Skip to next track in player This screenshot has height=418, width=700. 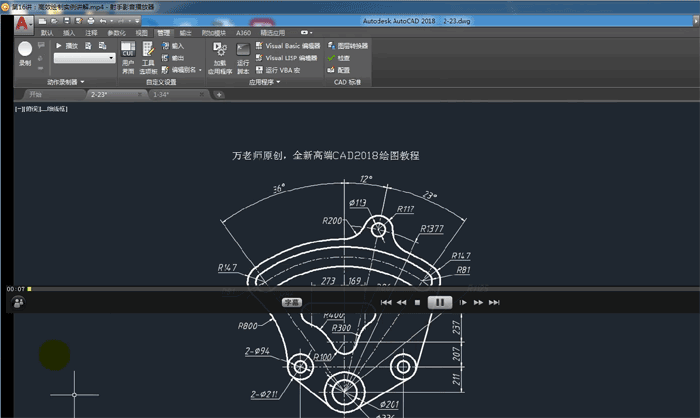[x=494, y=302]
